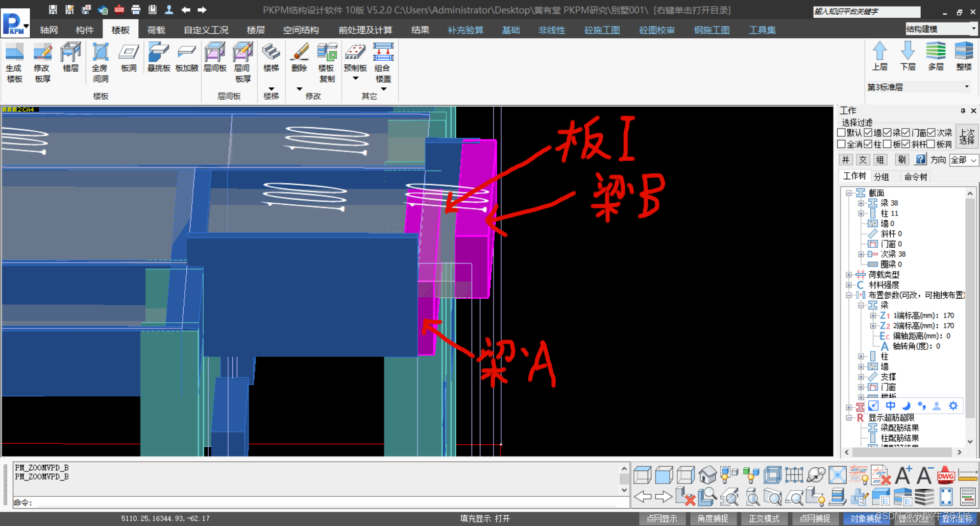Click the 组合楼盖 tool icon
Viewport: 980px width, 526px height.
pyautogui.click(x=383, y=53)
